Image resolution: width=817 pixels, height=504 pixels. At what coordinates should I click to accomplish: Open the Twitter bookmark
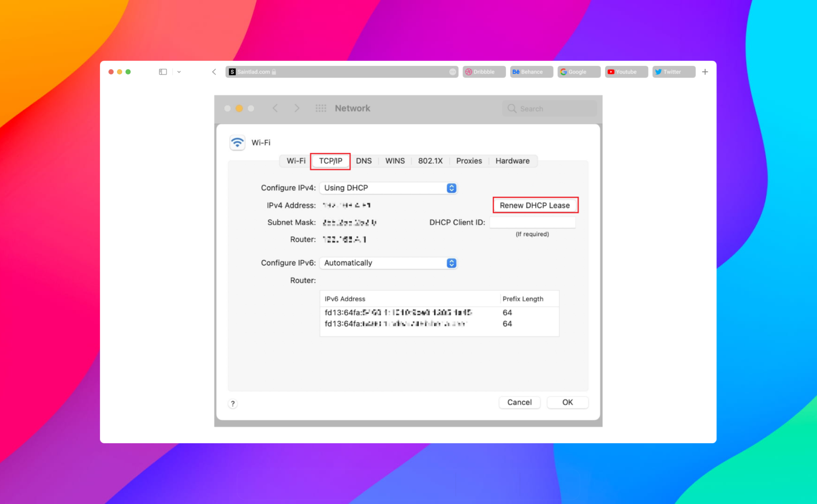[x=673, y=71]
